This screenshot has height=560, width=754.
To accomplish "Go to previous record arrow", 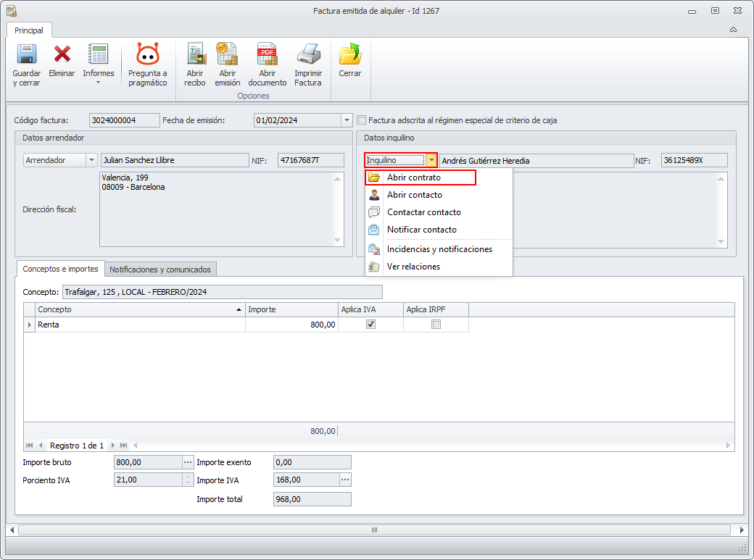I will [41, 446].
